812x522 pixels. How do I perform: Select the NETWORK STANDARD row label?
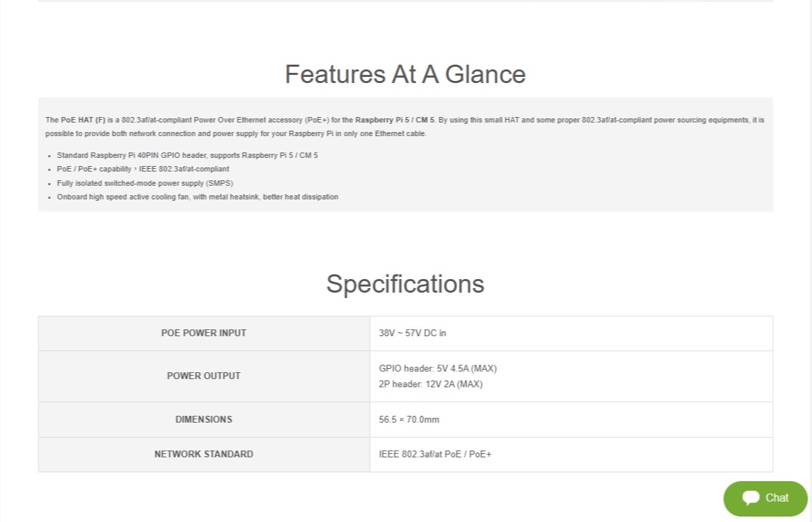[204, 454]
